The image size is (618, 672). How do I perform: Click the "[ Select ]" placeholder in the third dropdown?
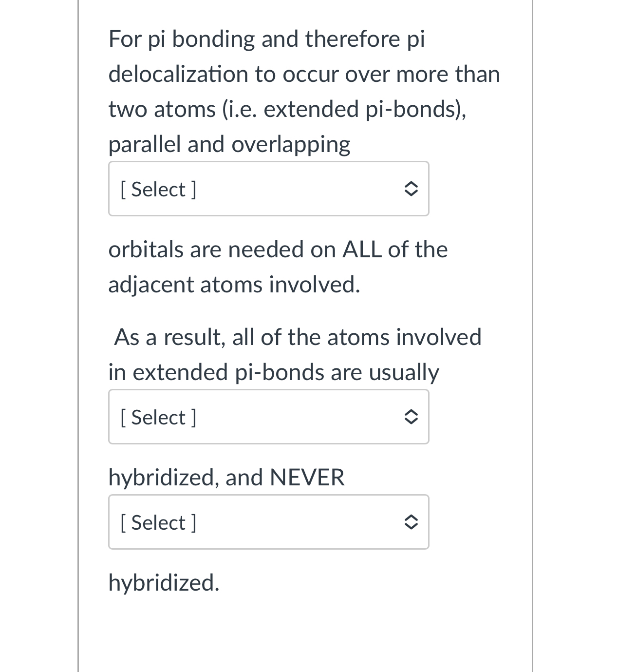[158, 522]
